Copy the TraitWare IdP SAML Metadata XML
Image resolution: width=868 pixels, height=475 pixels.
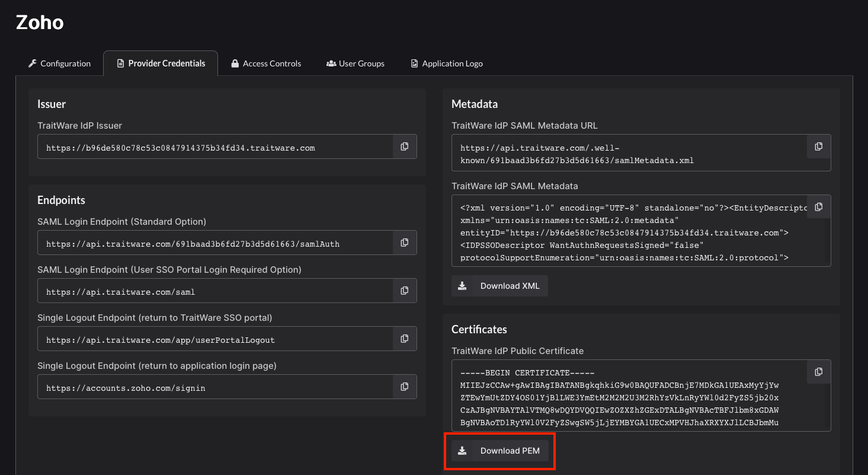coord(819,207)
